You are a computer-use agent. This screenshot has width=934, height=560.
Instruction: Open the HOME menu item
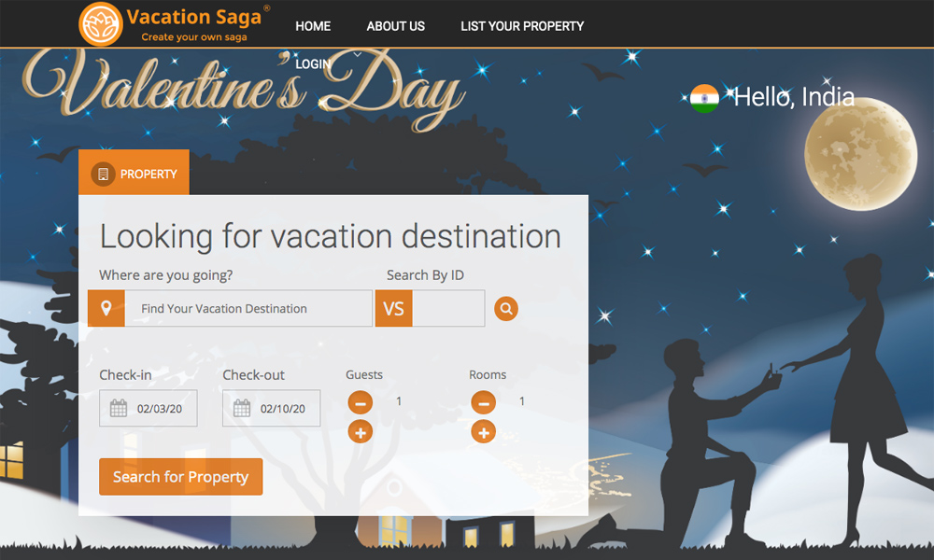click(x=313, y=26)
